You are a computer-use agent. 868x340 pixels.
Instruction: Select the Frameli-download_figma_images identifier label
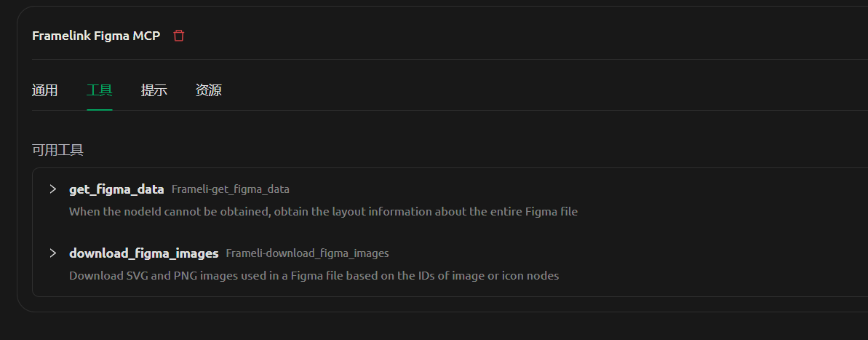pyautogui.click(x=307, y=253)
